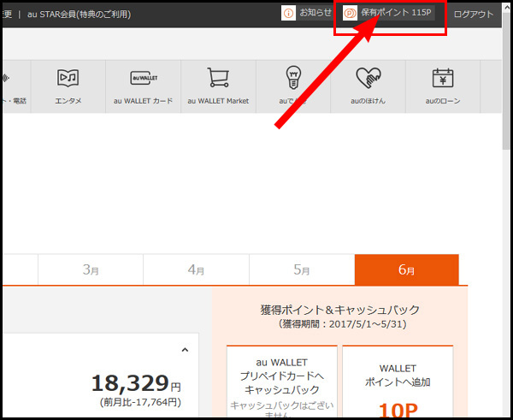The image size is (513, 420).
Task: Click the light bulb auでんき icon
Action: pos(293,77)
